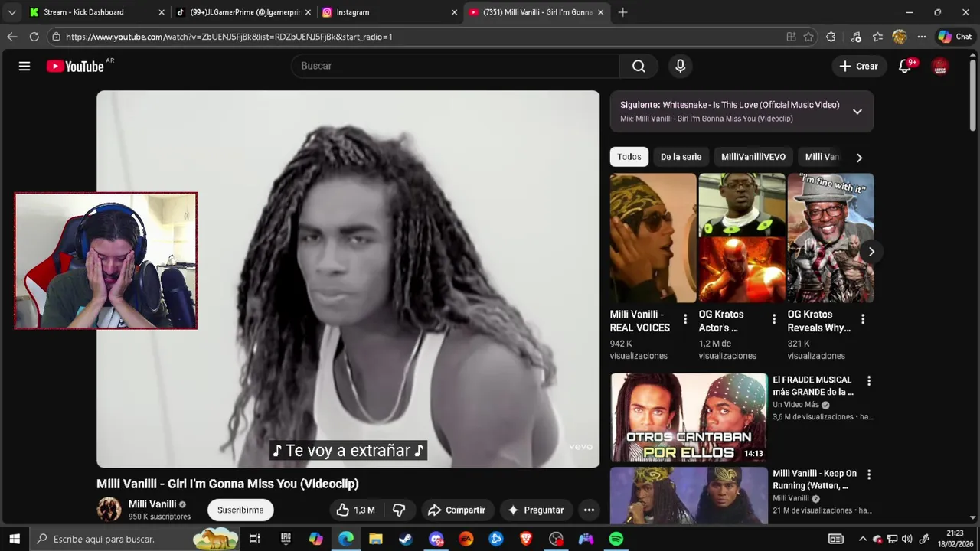Viewport: 980px width, 551px height.
Task: Open browser extensions puzzle icon
Action: (x=831, y=37)
